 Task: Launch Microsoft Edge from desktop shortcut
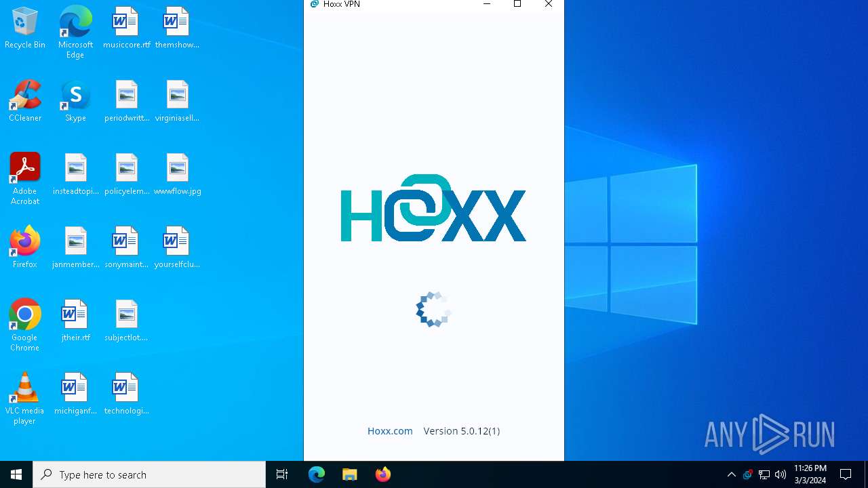(75, 32)
